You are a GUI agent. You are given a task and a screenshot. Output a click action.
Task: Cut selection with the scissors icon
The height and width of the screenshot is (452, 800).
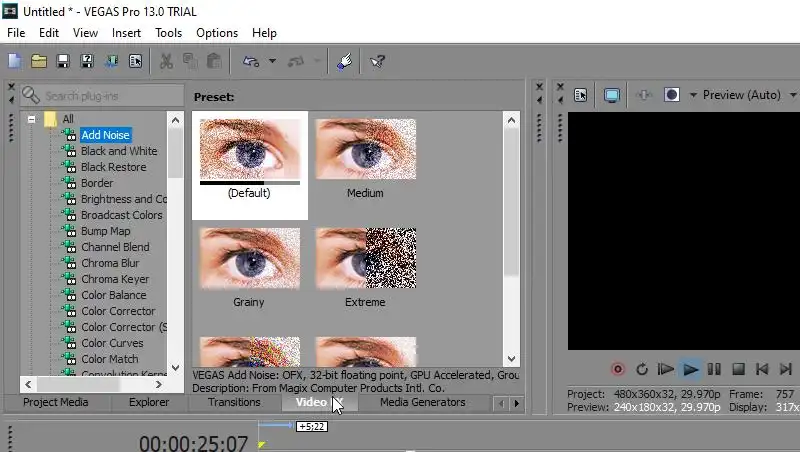(x=166, y=62)
